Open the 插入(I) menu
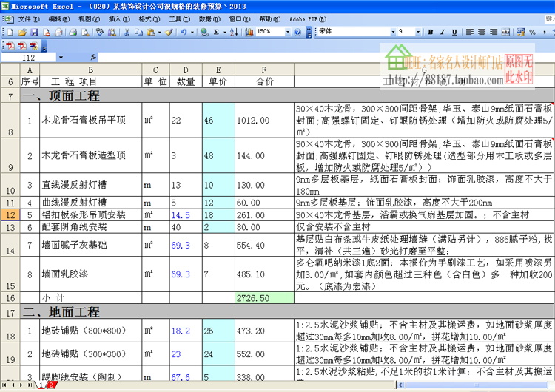 119,19
